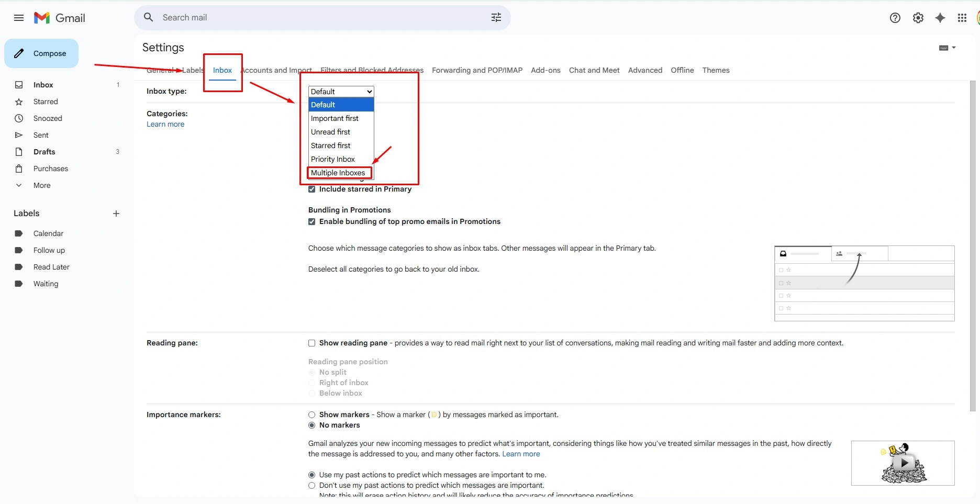Click the Waiting label tag icon
Viewport: 980px width, 504px height.
[19, 284]
